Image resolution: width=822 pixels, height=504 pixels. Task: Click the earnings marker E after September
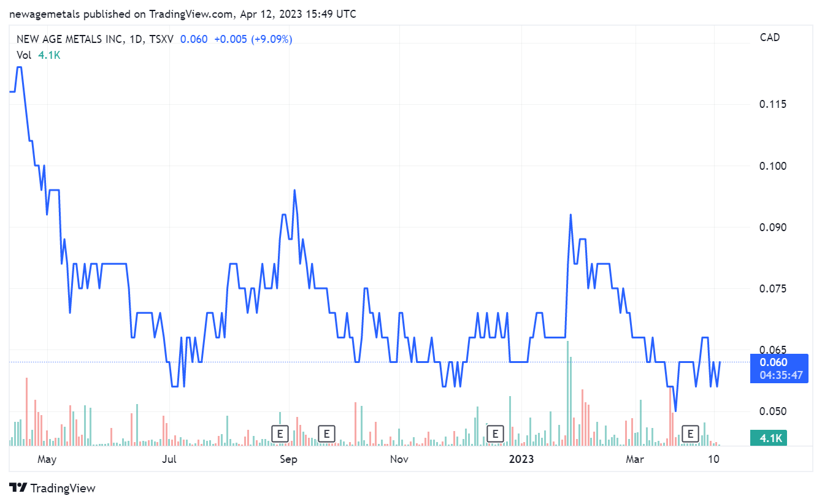(x=327, y=433)
